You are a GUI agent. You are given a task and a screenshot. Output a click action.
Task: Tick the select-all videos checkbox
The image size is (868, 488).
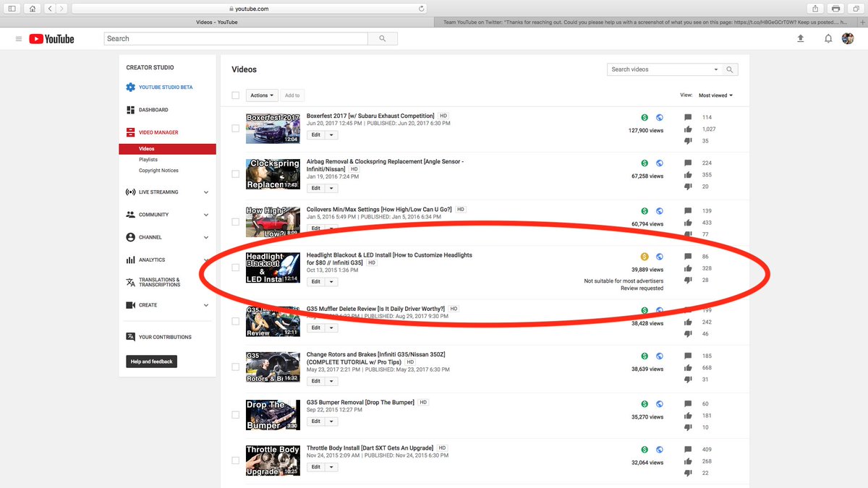tap(235, 95)
